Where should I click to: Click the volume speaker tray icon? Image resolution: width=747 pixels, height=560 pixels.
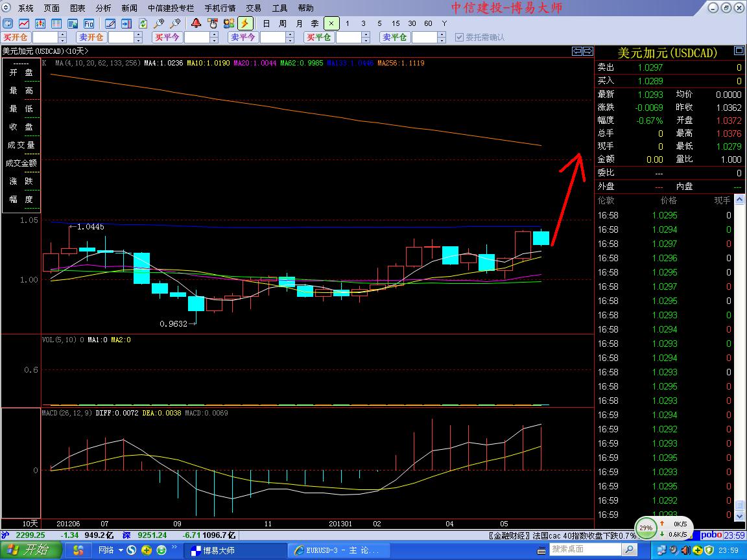(x=686, y=550)
